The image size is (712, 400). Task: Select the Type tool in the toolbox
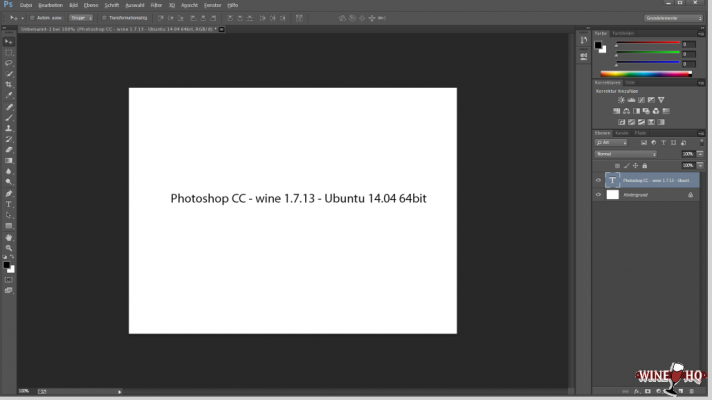[x=9, y=204]
